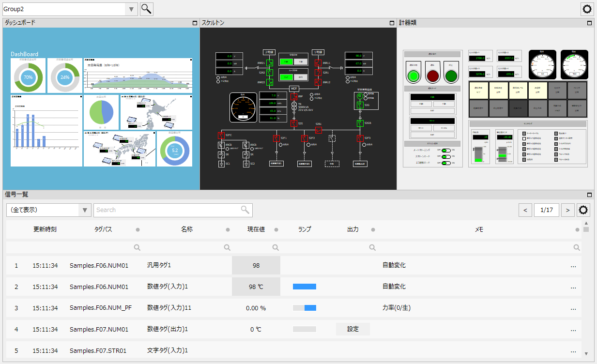This screenshot has height=364, width=597.
Task: Enable the オートクリーニング toggle
Action: click(445, 151)
